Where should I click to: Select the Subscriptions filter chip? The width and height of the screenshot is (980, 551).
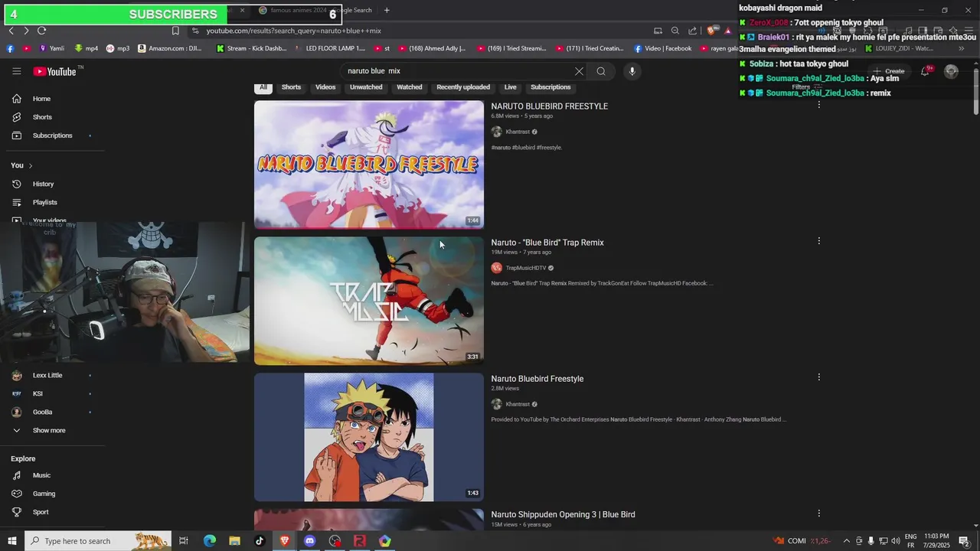click(550, 87)
